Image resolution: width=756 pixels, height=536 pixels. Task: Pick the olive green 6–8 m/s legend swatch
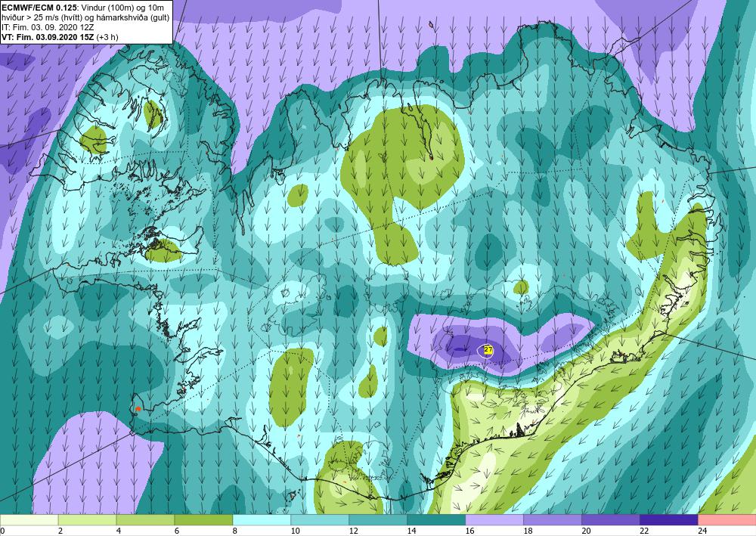[203, 520]
